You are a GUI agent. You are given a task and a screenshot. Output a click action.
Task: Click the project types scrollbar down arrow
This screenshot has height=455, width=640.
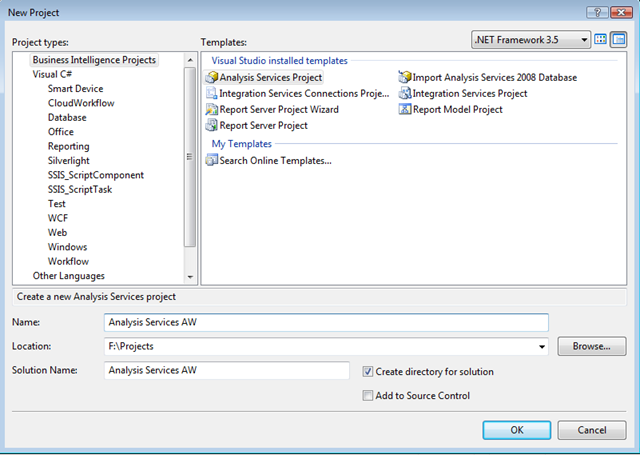click(190, 277)
